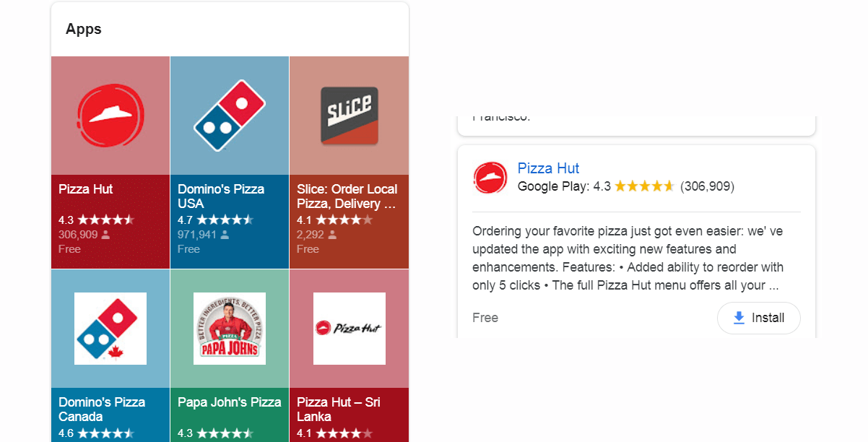This screenshot has height=442, width=868.
Task: Open the blue Pizza Hut title link
Action: [x=549, y=168]
